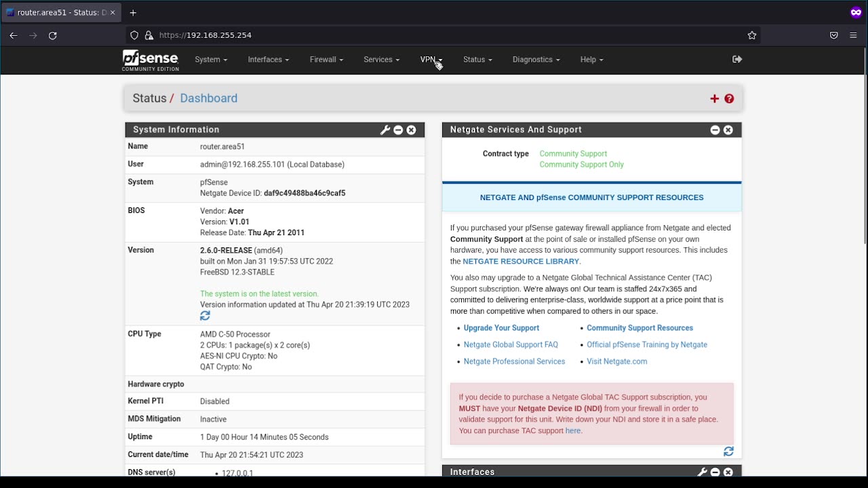Open Netgate Global Support FAQ
Viewport: 868px width, 488px height.
[x=511, y=345]
